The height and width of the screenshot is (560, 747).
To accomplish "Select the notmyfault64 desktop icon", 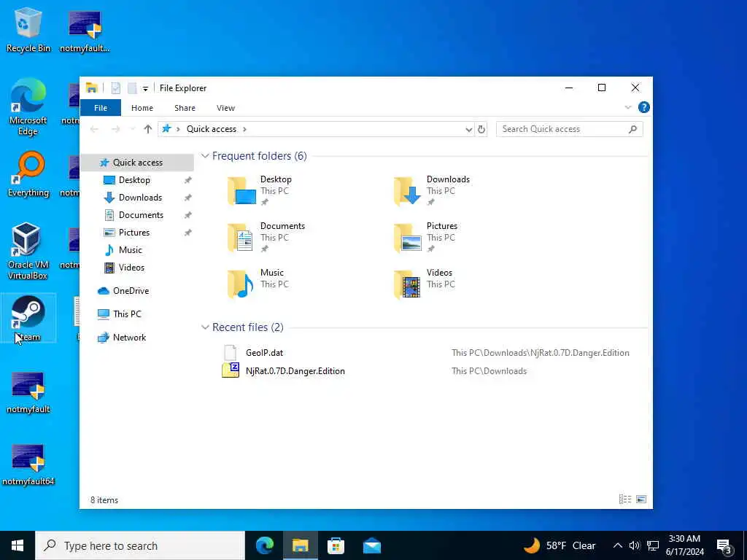I will point(28,465).
